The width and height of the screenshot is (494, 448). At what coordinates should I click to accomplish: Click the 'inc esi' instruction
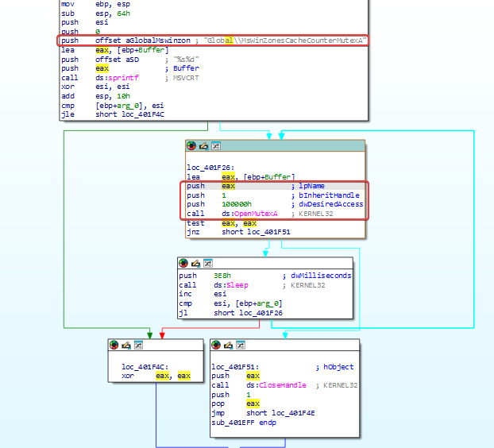coord(203,294)
